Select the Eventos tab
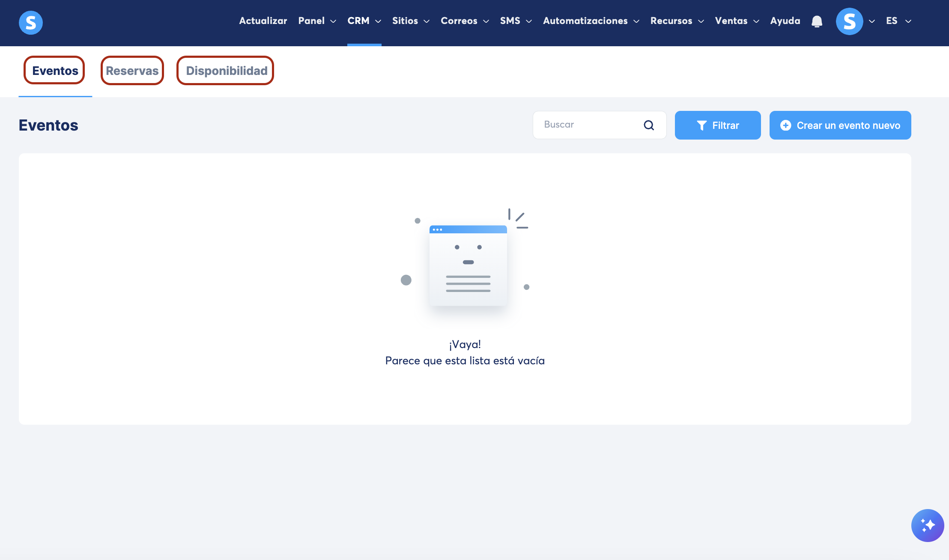 click(x=55, y=71)
